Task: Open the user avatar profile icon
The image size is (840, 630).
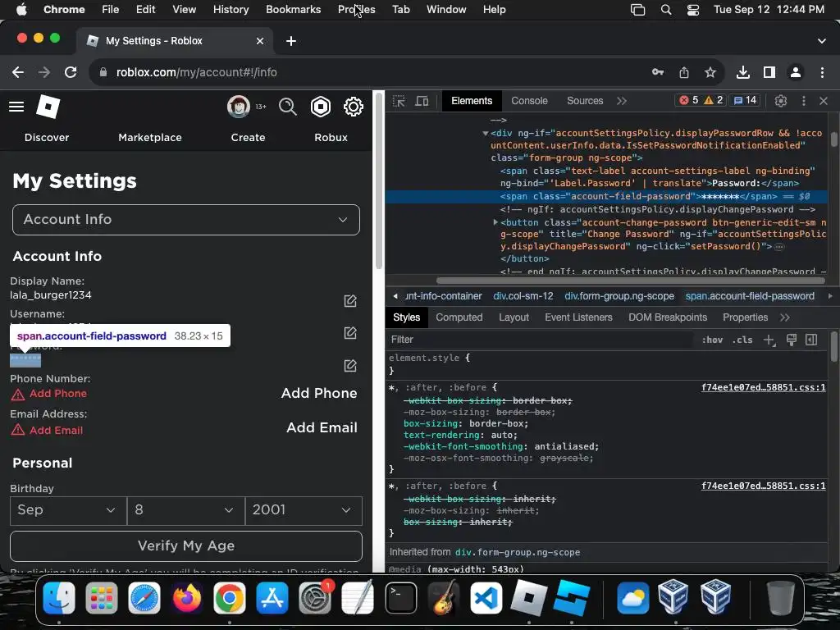Action: tap(239, 107)
